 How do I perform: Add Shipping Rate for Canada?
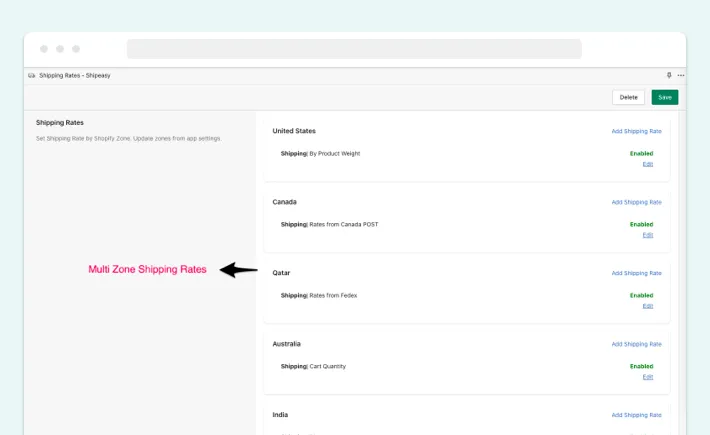click(636, 202)
